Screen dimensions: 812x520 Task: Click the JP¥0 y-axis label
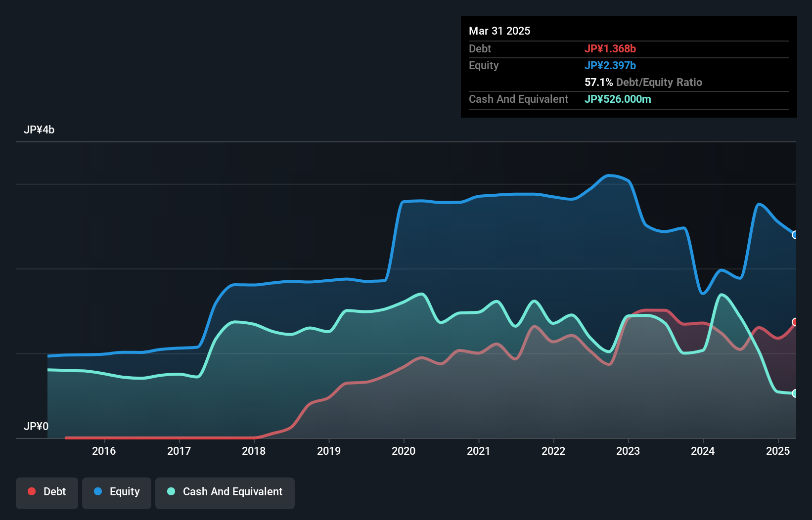click(x=36, y=427)
